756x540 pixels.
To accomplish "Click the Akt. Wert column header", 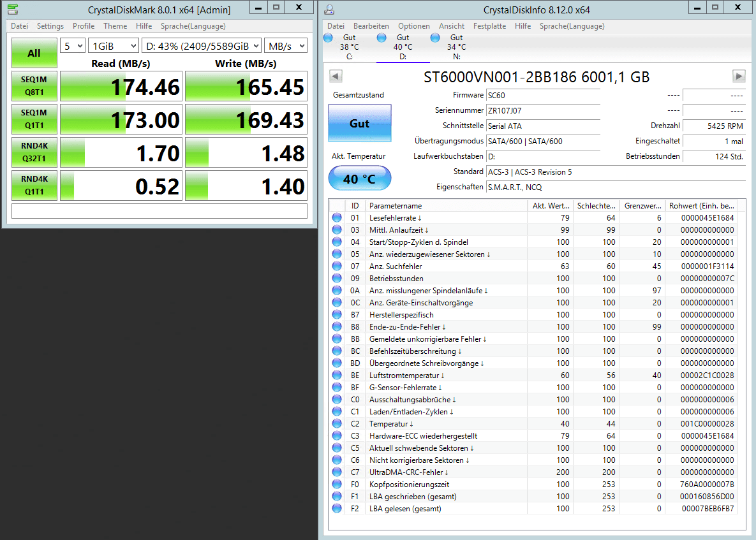I will [550, 206].
